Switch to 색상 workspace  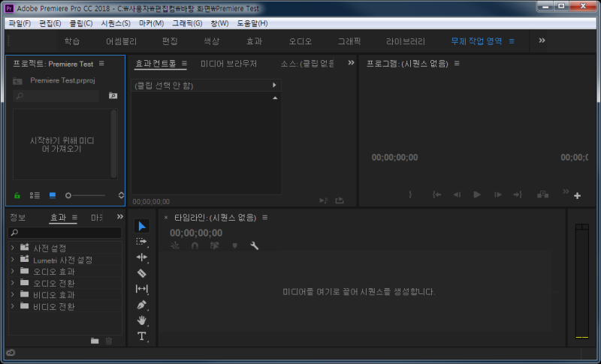[x=212, y=41]
